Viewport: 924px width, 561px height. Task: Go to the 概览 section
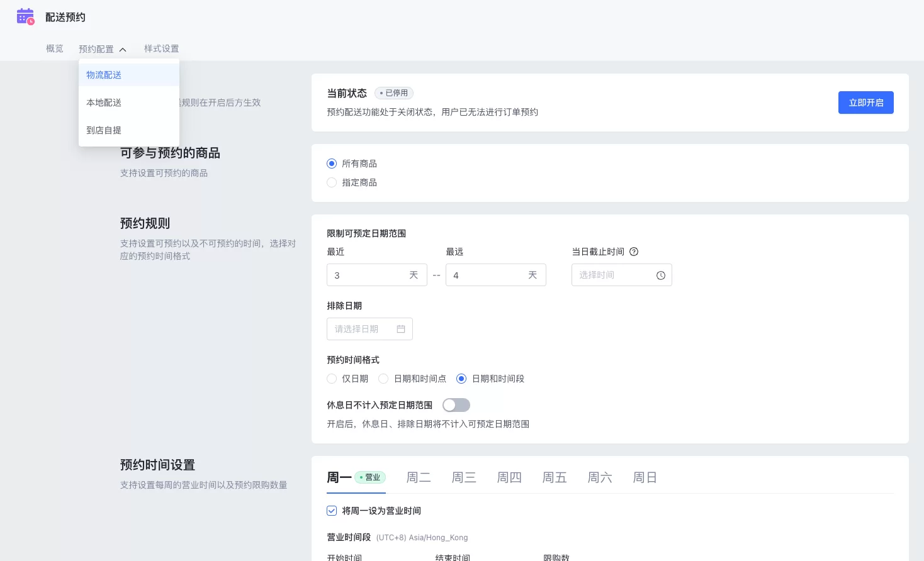(x=54, y=48)
